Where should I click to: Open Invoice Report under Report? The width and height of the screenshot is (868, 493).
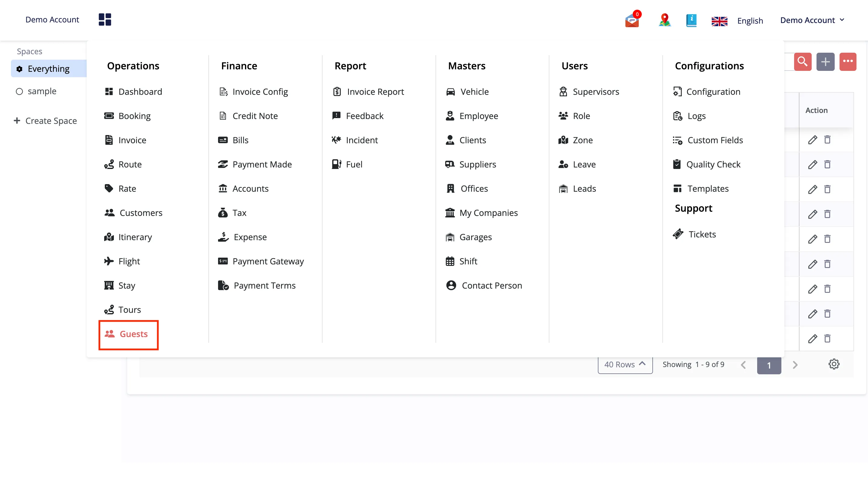click(368, 92)
